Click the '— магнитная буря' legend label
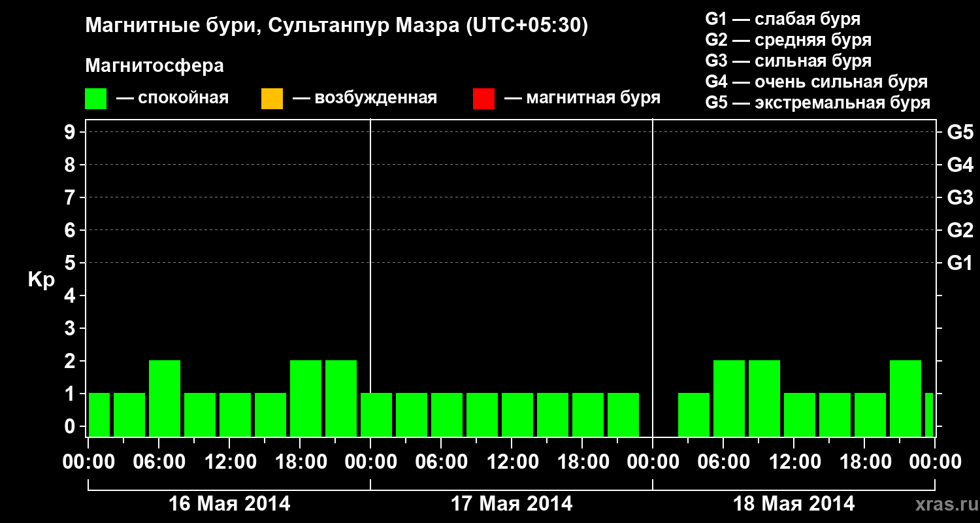 click(x=582, y=99)
